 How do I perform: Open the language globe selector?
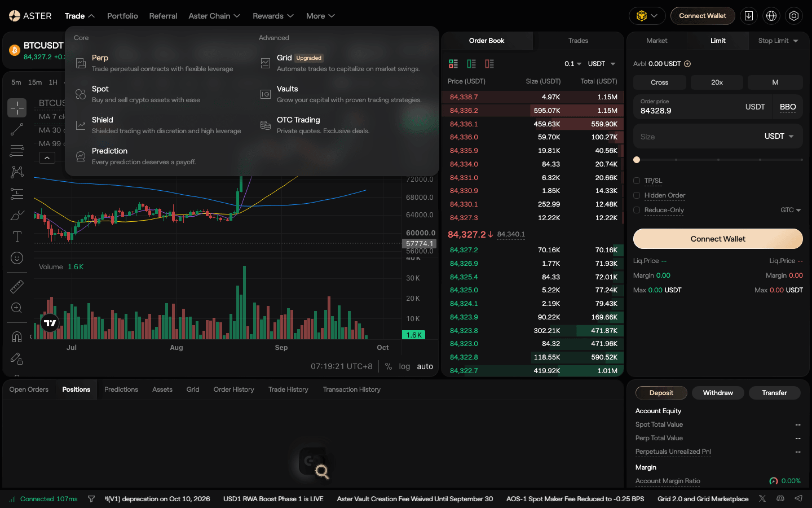tap(771, 16)
